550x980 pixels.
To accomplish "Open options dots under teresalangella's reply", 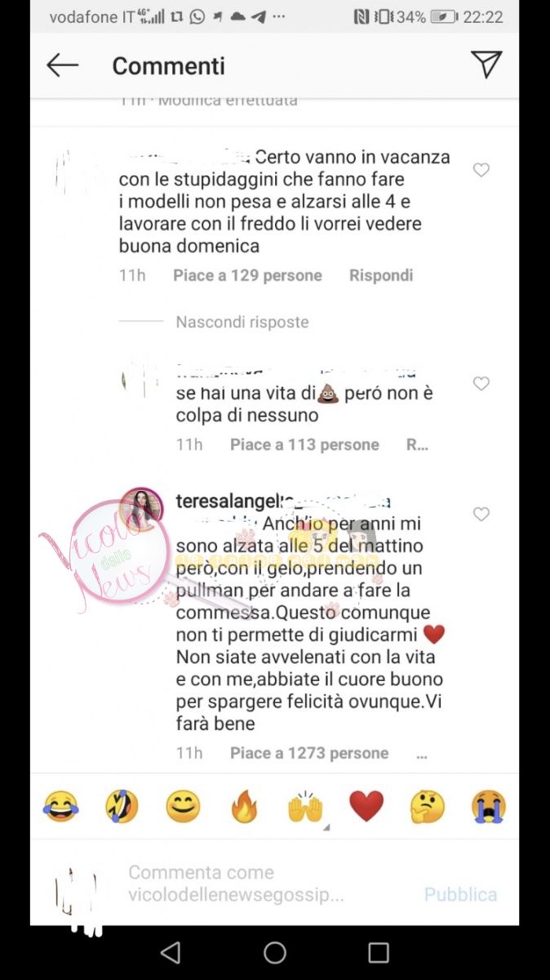I will 422,754.
